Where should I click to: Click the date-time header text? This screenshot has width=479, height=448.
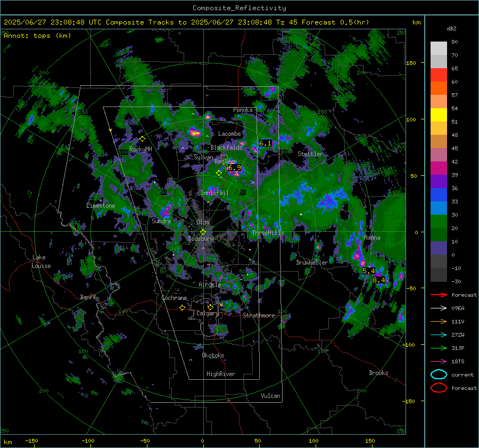(x=186, y=22)
